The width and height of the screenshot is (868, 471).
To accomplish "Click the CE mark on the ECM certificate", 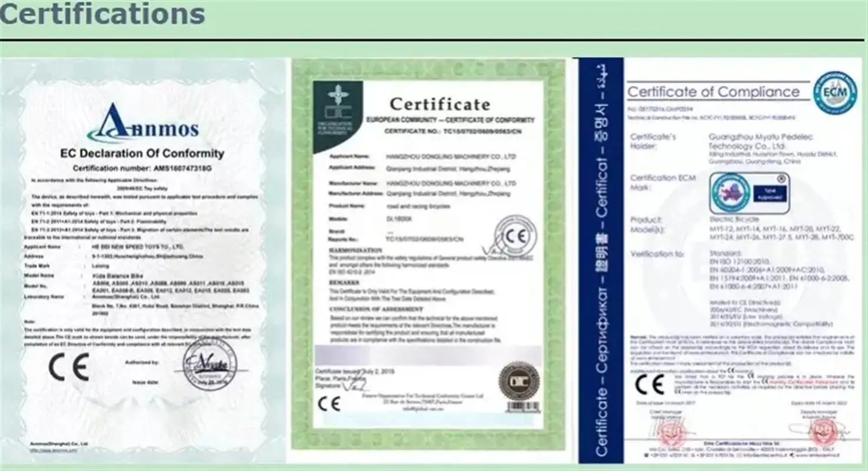I will (650, 384).
